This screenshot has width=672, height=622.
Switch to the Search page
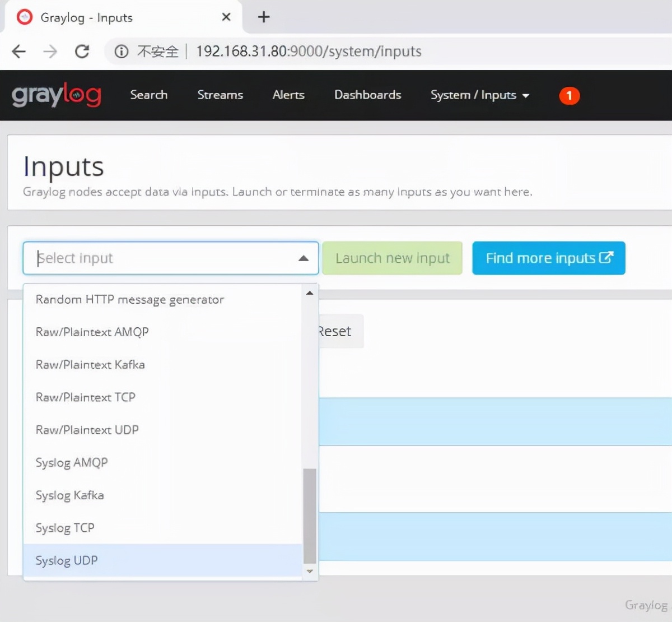pyautogui.click(x=149, y=95)
